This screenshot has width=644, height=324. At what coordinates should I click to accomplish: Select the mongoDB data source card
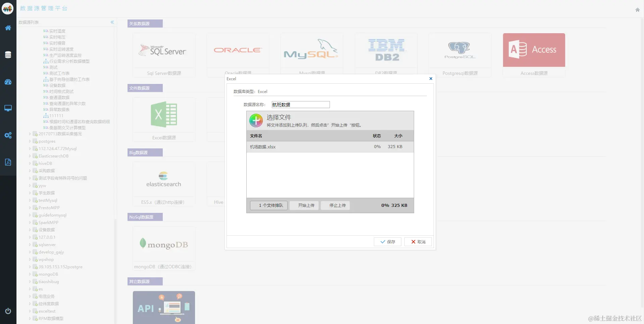164,248
